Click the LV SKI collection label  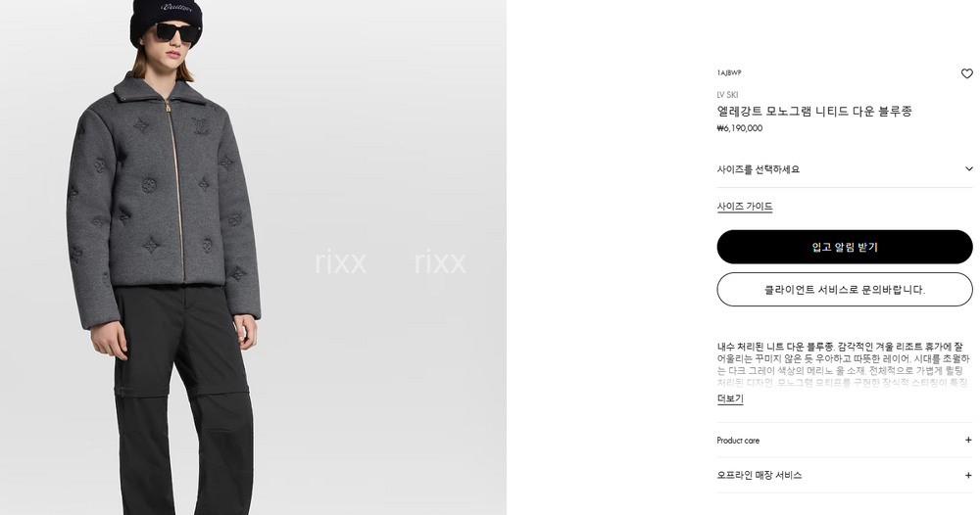click(727, 95)
